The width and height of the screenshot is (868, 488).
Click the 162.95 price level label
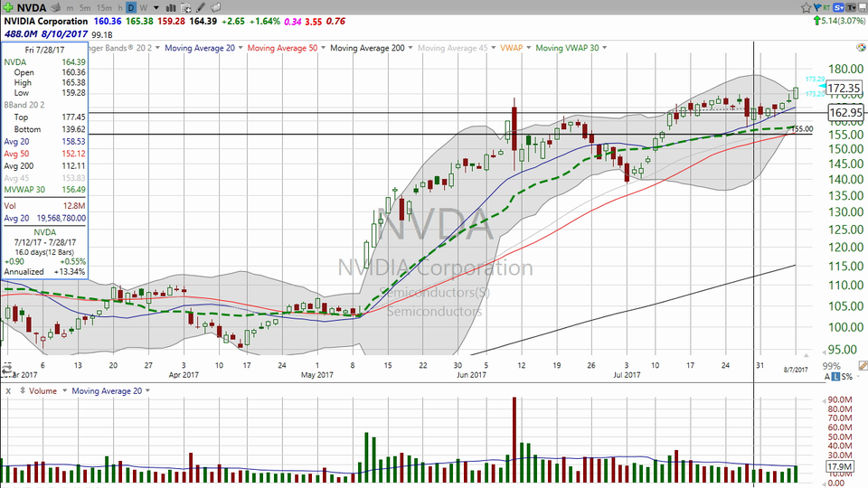pyautogui.click(x=846, y=113)
